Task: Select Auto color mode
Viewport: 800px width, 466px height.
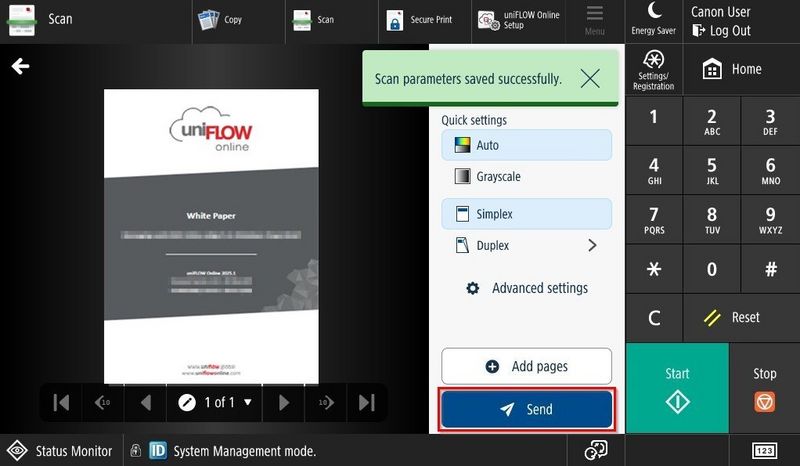Action: point(526,145)
